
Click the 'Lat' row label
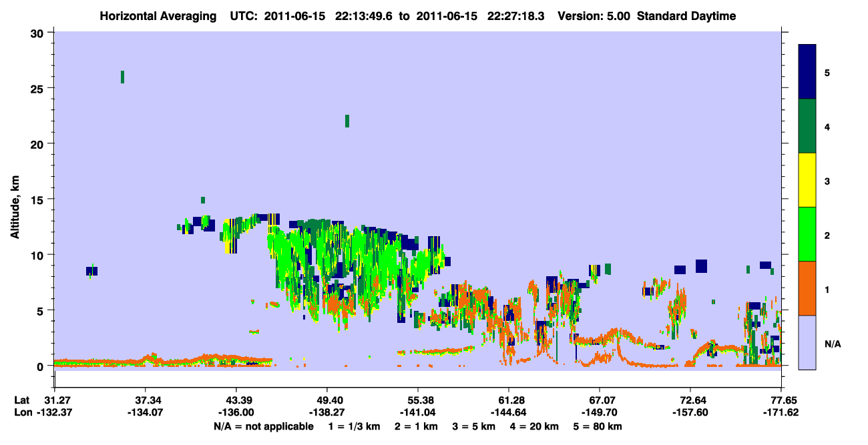click(22, 400)
